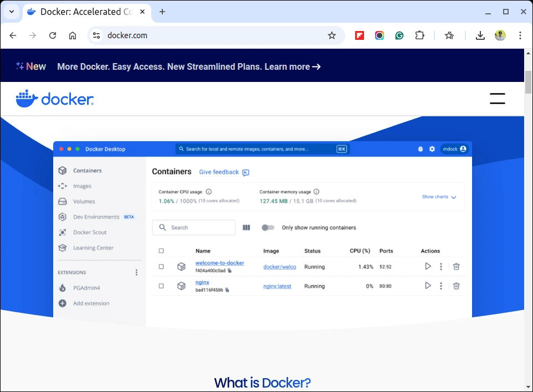
Task: Follow the Learn more banner link
Action: pyautogui.click(x=293, y=66)
